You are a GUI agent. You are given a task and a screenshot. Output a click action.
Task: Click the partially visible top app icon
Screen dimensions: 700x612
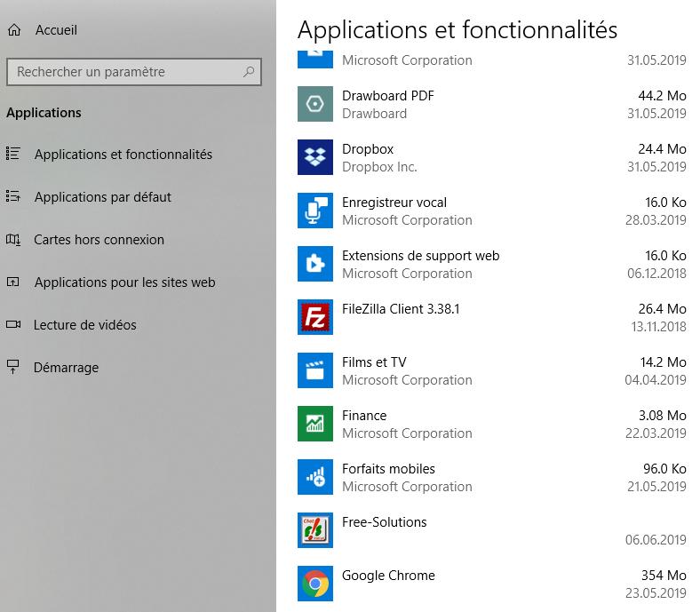[x=315, y=60]
